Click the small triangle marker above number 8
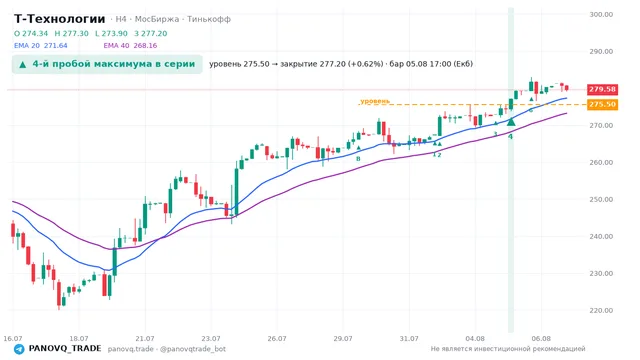 point(359,148)
